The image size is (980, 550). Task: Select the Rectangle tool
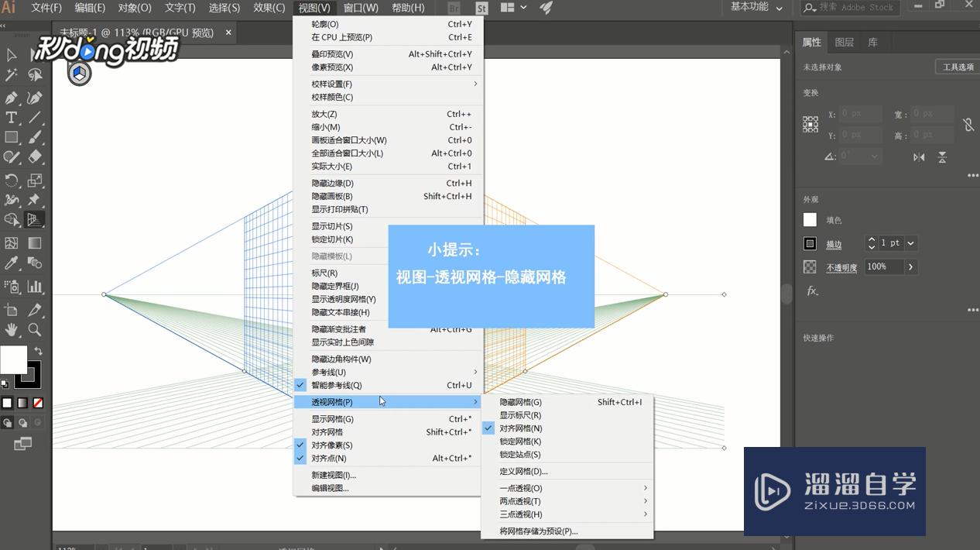[12, 138]
